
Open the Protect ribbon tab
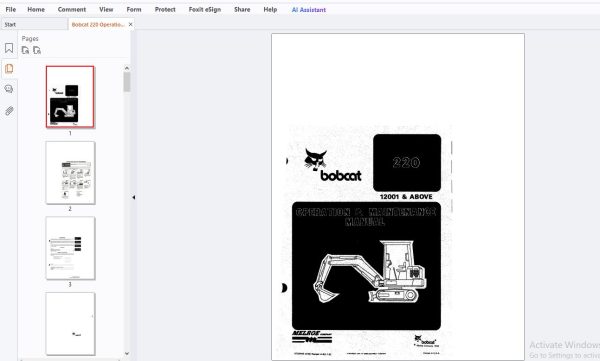click(x=165, y=9)
